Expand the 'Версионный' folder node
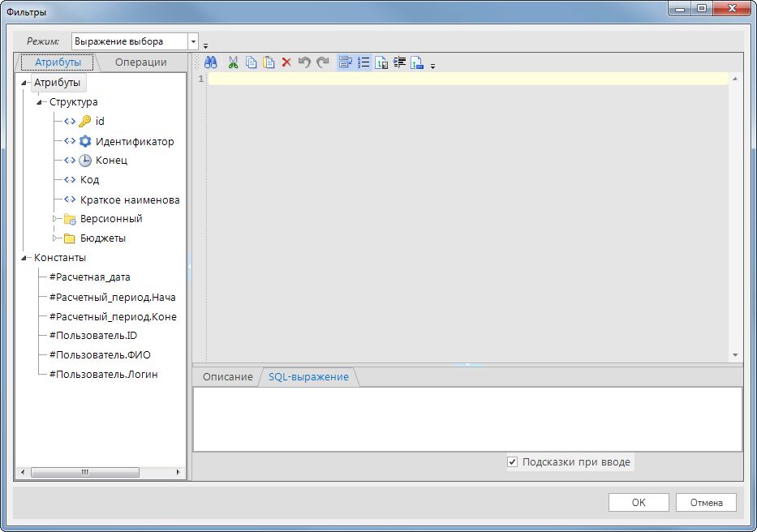Screen dimensions: 757x532 [x=55, y=219]
